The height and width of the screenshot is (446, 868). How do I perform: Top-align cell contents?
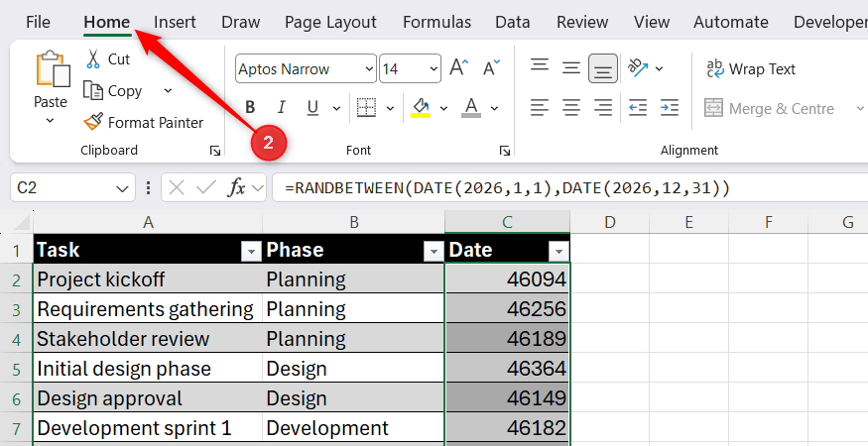(x=540, y=66)
